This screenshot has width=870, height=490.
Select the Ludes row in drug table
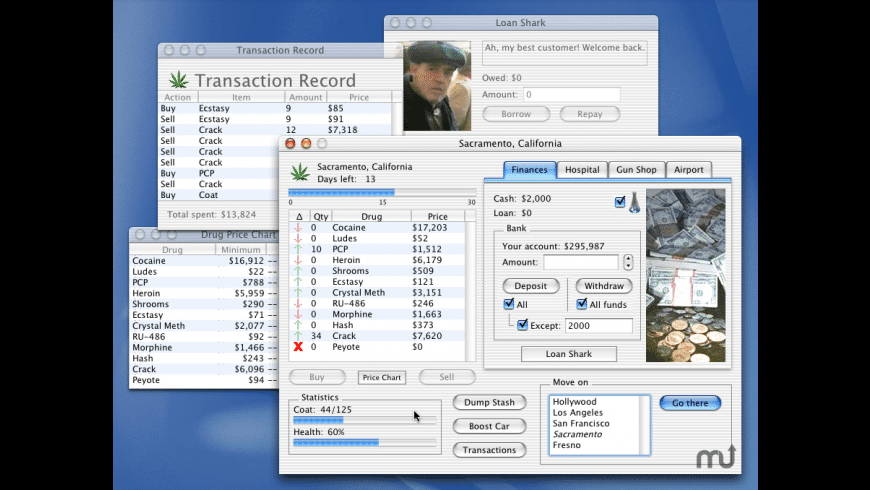[377, 238]
